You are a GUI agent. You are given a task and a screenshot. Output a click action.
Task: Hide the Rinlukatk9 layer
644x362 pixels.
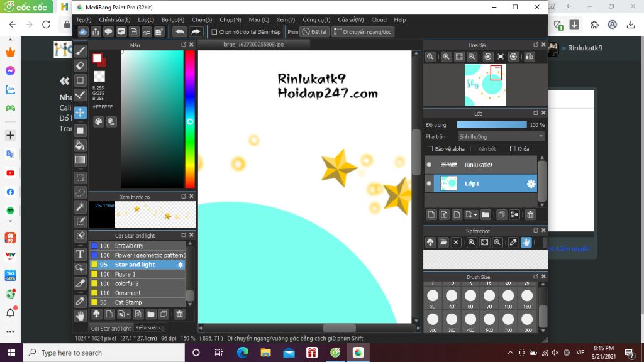click(429, 165)
